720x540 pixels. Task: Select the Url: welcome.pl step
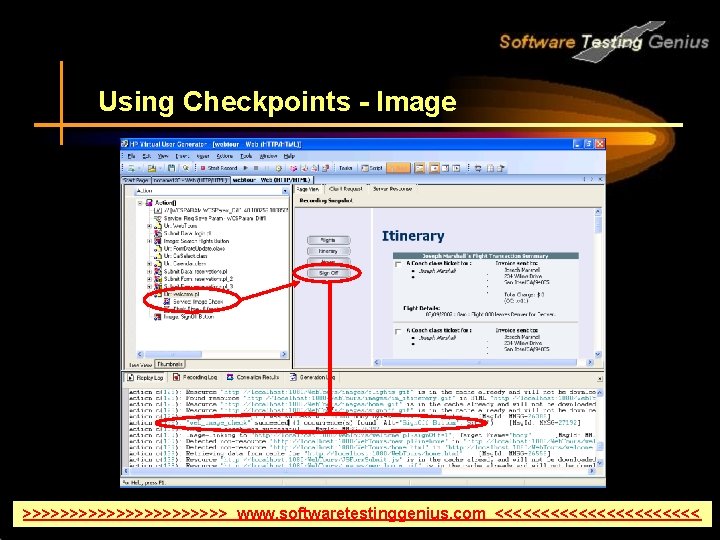tap(177, 294)
